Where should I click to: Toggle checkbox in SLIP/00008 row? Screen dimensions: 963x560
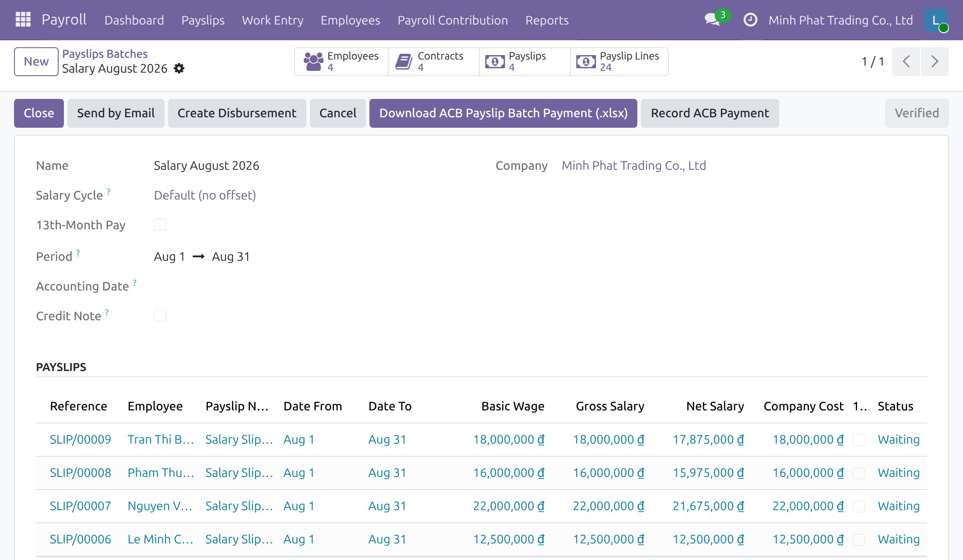click(x=859, y=473)
